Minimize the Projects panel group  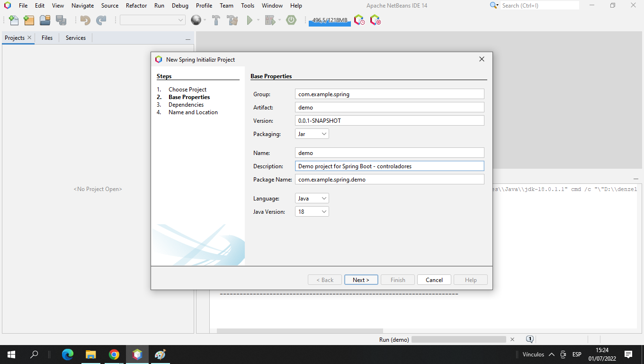coord(188,39)
